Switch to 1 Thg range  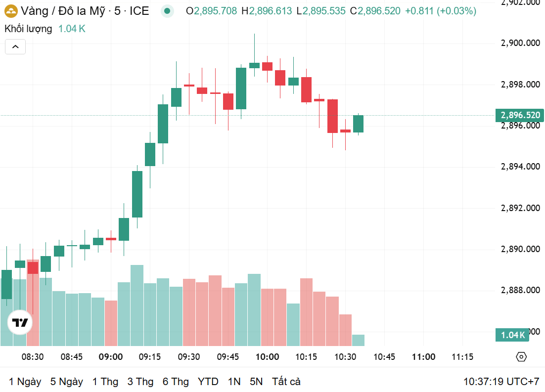pyautogui.click(x=105, y=382)
